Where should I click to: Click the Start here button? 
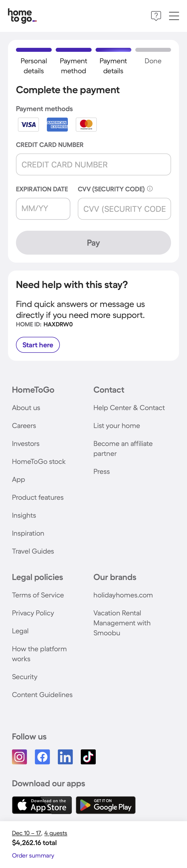tap(37, 345)
